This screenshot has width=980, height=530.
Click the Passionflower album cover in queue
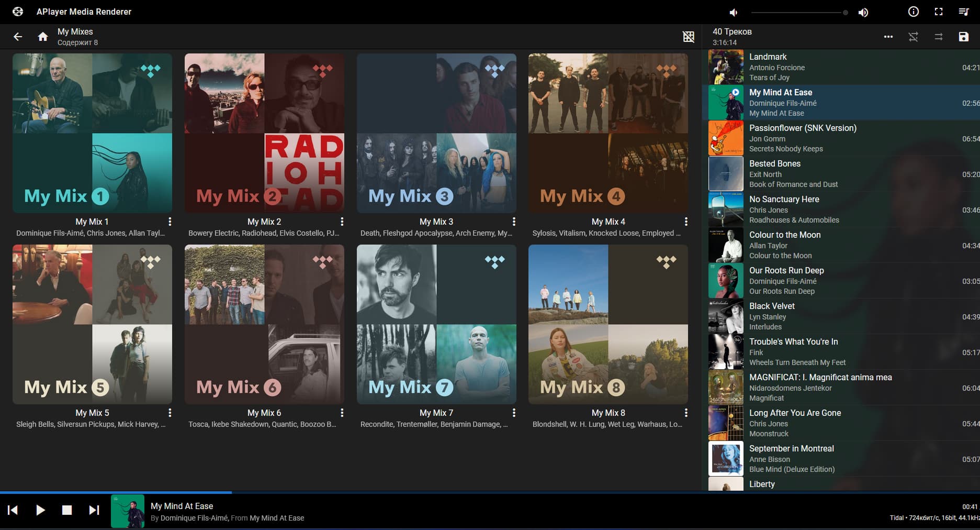pyautogui.click(x=726, y=138)
